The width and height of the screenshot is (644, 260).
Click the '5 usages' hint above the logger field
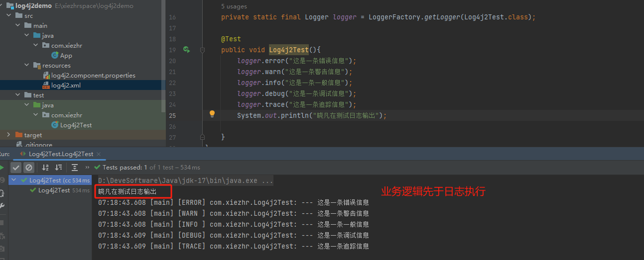234,6
